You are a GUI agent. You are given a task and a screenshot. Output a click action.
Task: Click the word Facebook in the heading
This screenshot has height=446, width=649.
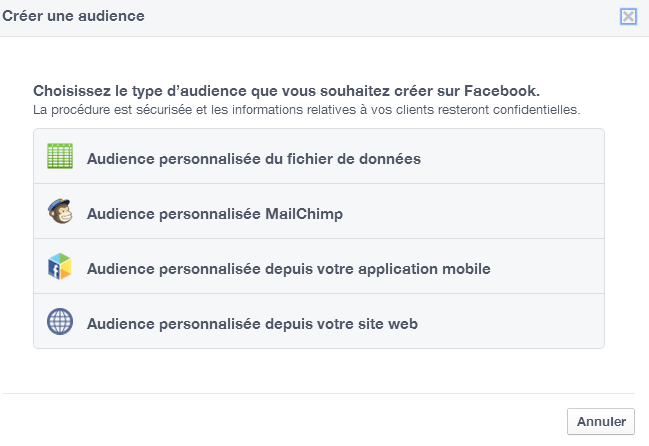pos(502,91)
